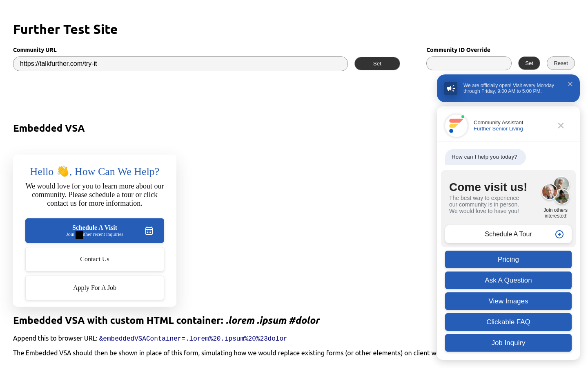Screen dimensions: 588x368
Task: Reset the Community ID Override
Action: click(x=561, y=63)
